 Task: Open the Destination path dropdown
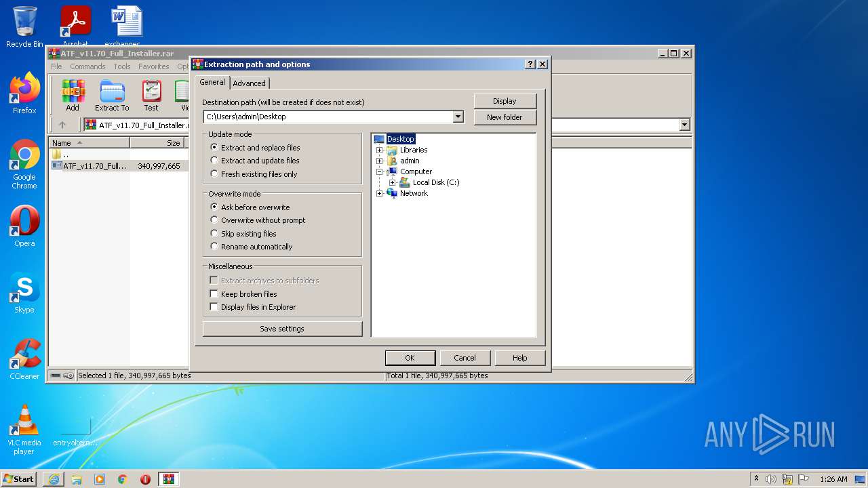pos(458,117)
